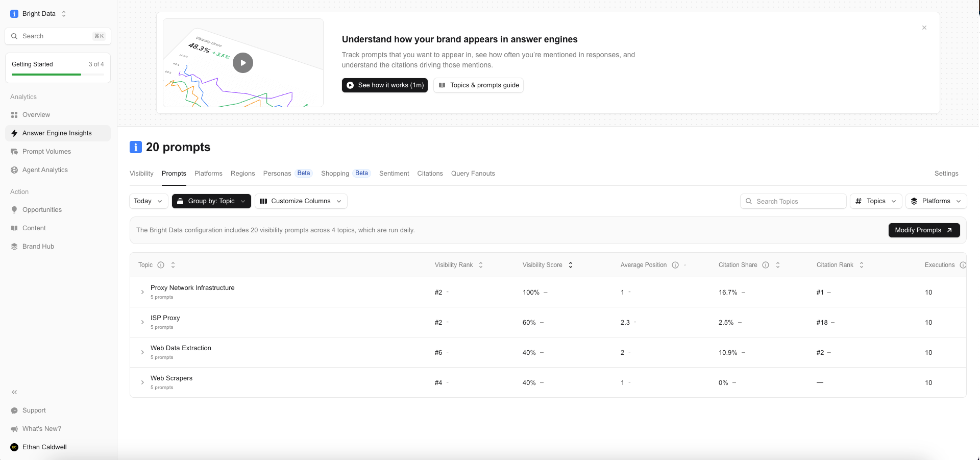Sort by Citation Rank arrows
The height and width of the screenshot is (460, 980).
click(862, 265)
